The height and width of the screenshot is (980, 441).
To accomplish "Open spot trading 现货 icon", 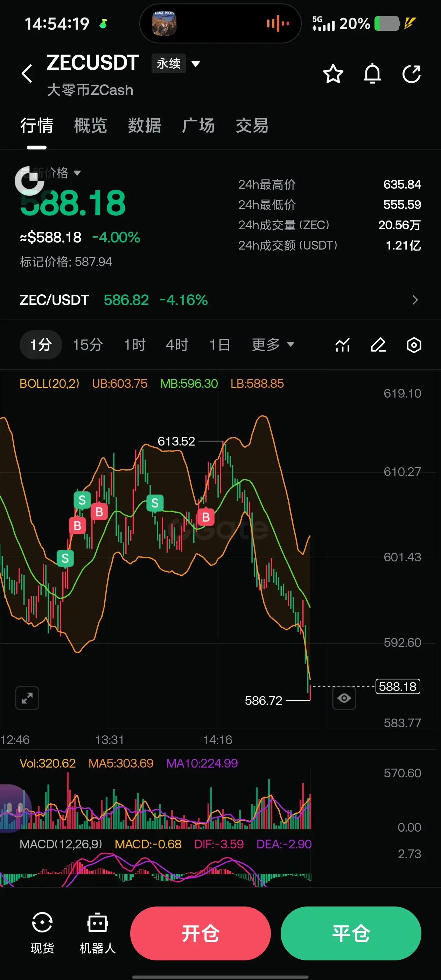I will tap(42, 933).
